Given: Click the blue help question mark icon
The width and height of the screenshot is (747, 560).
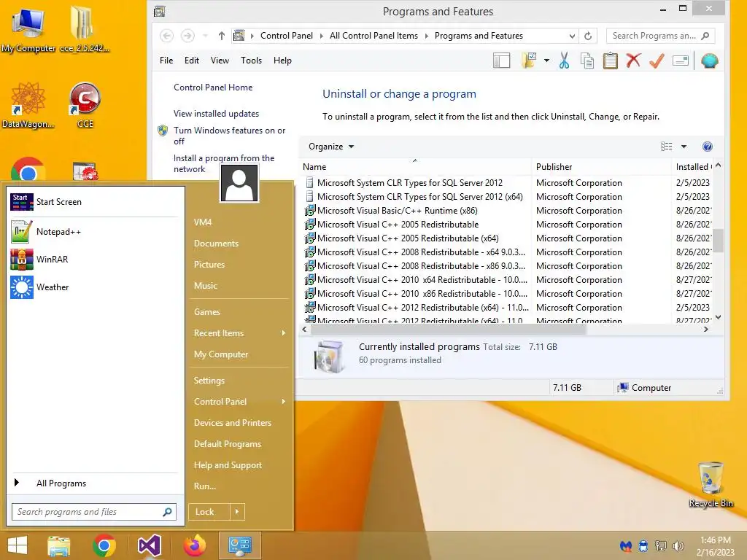Looking at the screenshot, I should tap(707, 147).
